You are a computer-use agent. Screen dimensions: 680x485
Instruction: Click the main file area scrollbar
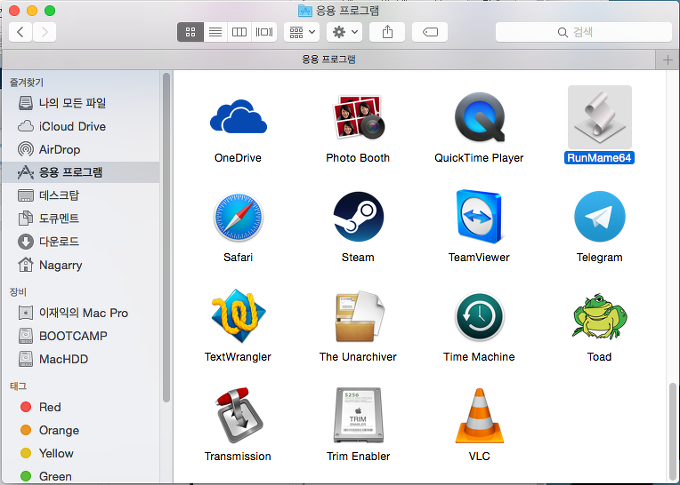tap(673, 431)
